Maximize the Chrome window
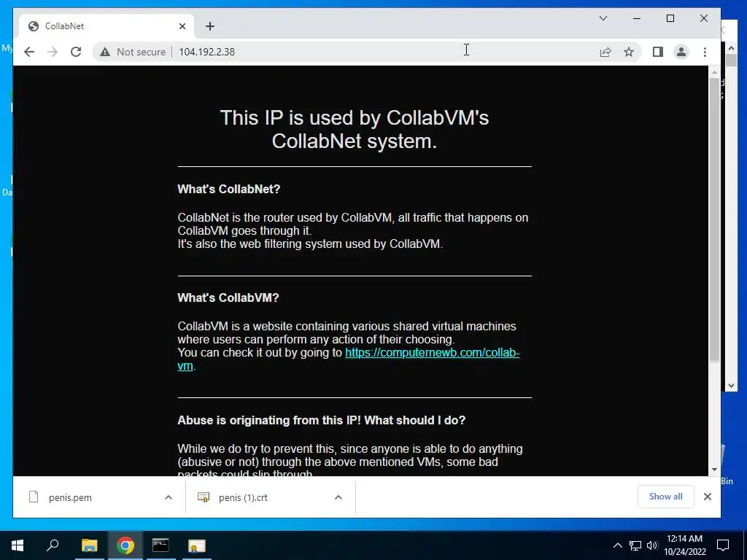The height and width of the screenshot is (560, 747). pyautogui.click(x=670, y=18)
